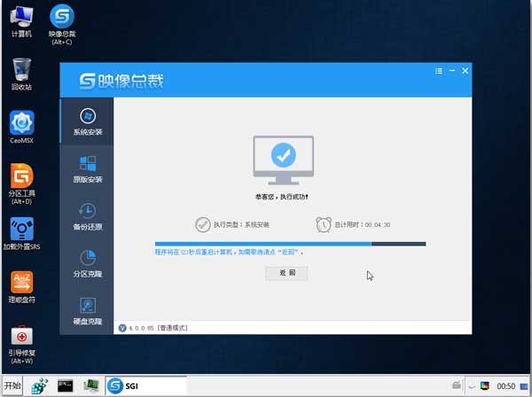Click the restart countdown notice text
532x397 pixels.
229,252
